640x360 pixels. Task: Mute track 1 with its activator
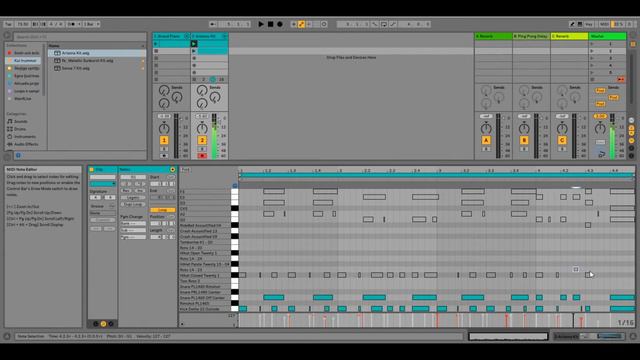[164, 140]
